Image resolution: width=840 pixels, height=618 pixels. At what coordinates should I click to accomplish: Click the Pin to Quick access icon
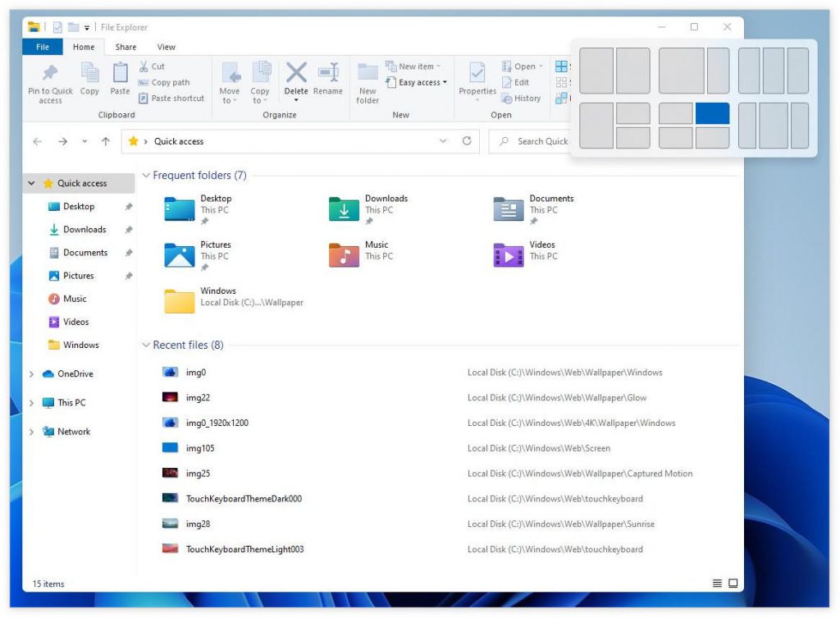(50, 73)
